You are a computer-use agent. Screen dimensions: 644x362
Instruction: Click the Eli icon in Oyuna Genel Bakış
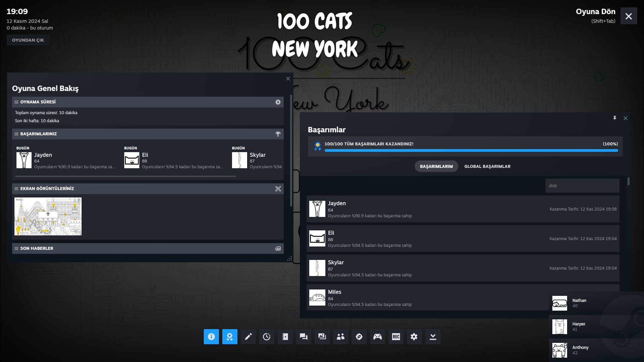[x=132, y=160]
